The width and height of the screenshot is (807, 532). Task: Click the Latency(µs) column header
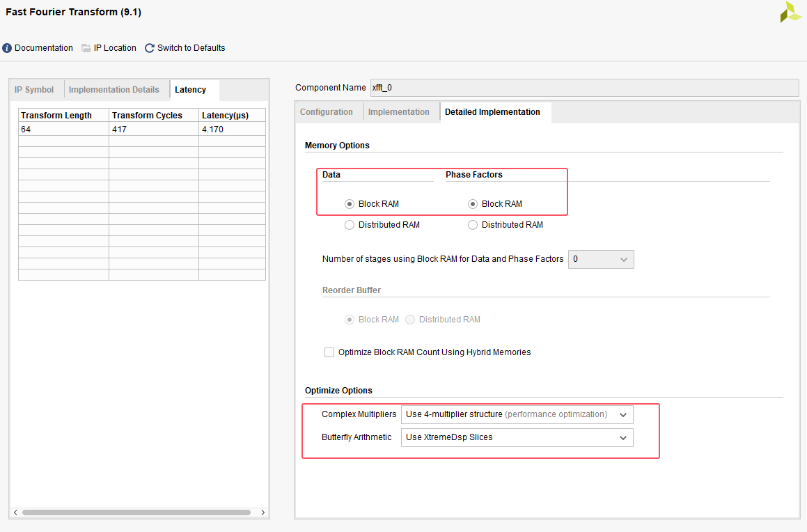232,116
